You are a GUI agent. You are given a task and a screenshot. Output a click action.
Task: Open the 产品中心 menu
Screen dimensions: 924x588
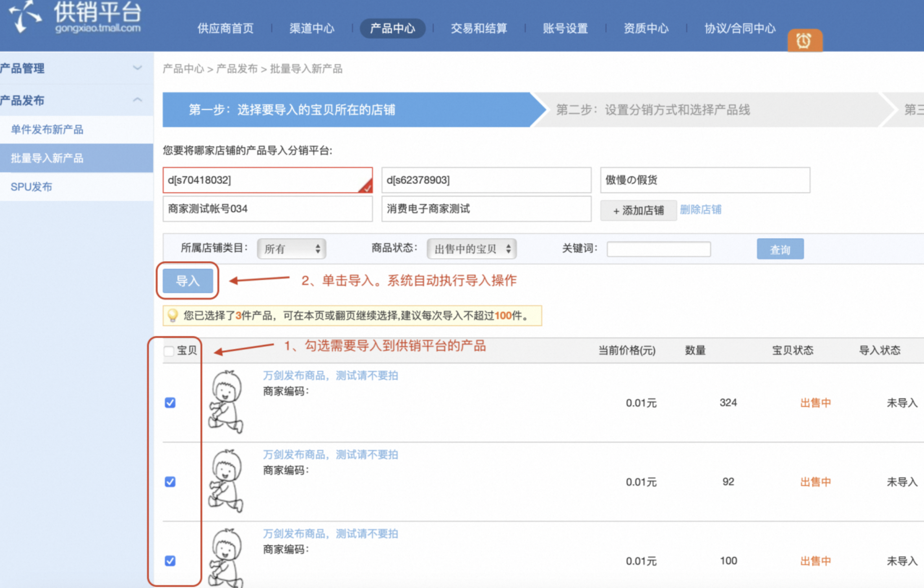(392, 28)
